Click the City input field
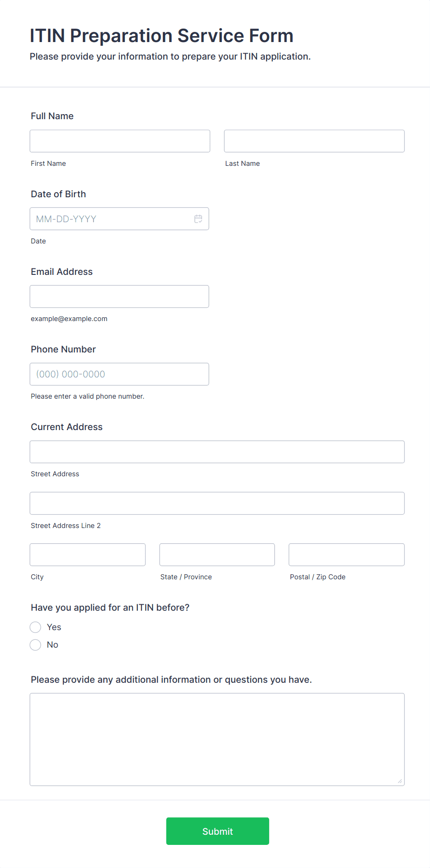Viewport: 430px width, 868px height. click(87, 555)
